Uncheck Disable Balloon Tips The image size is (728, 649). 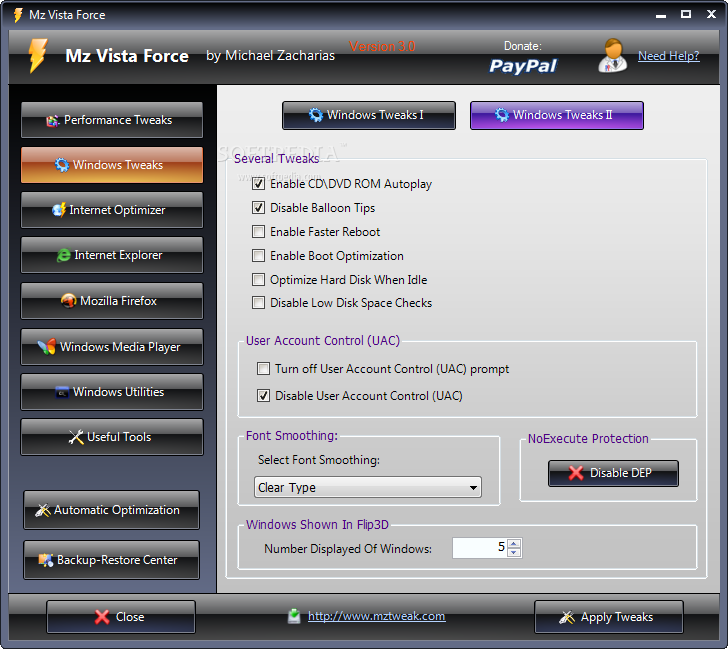tap(258, 208)
